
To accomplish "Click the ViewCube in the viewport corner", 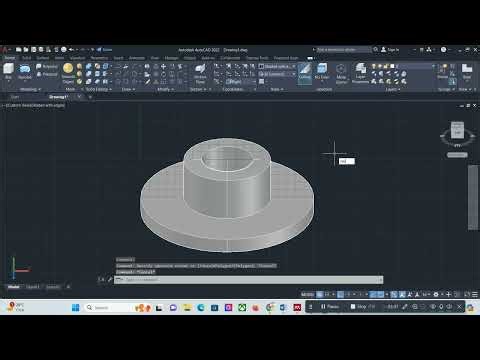I will [x=457, y=130].
